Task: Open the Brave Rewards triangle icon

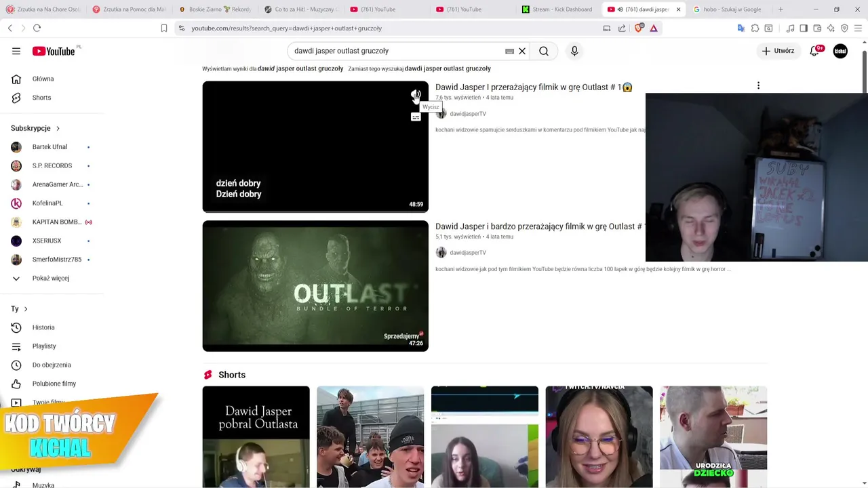Action: 654,28
